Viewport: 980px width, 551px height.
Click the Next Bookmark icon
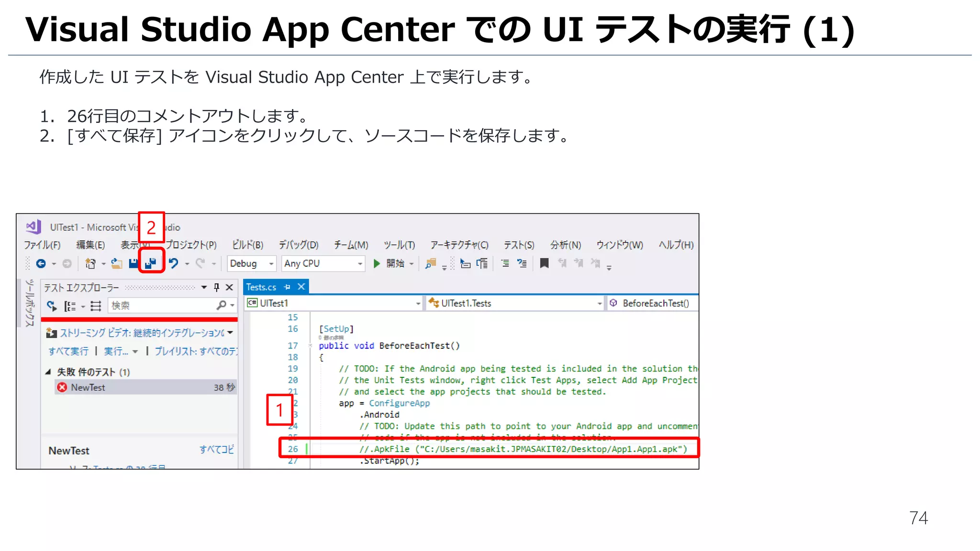579,263
